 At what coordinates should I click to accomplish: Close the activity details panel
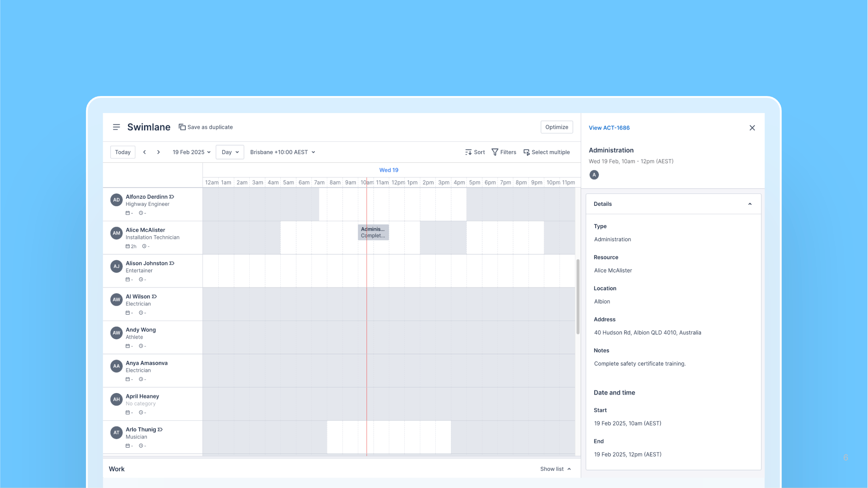[x=752, y=128]
